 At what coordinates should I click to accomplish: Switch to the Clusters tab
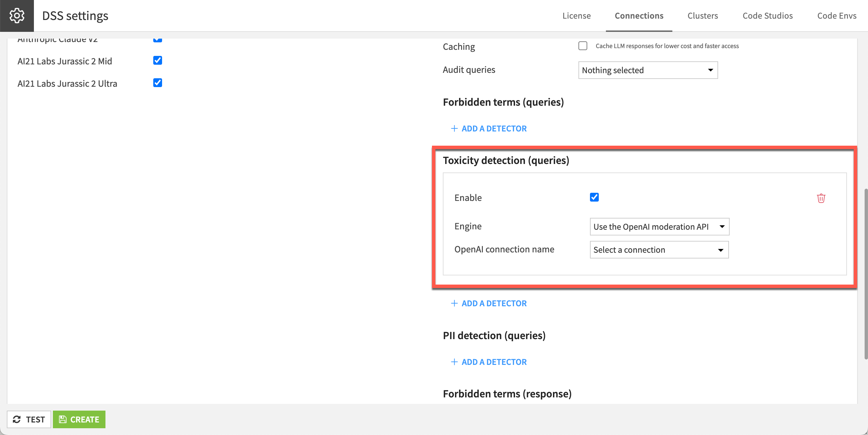click(x=703, y=16)
